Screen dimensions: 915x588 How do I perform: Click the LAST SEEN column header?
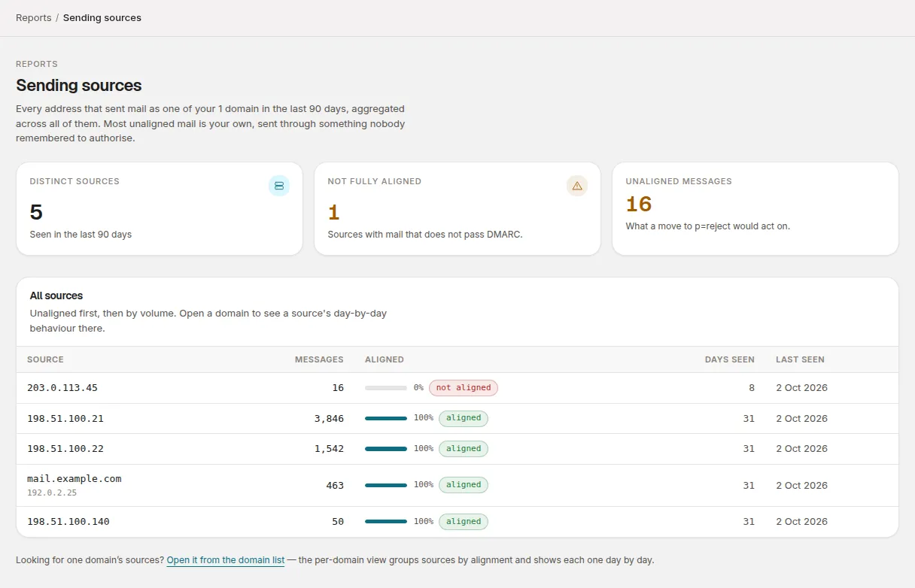800,359
